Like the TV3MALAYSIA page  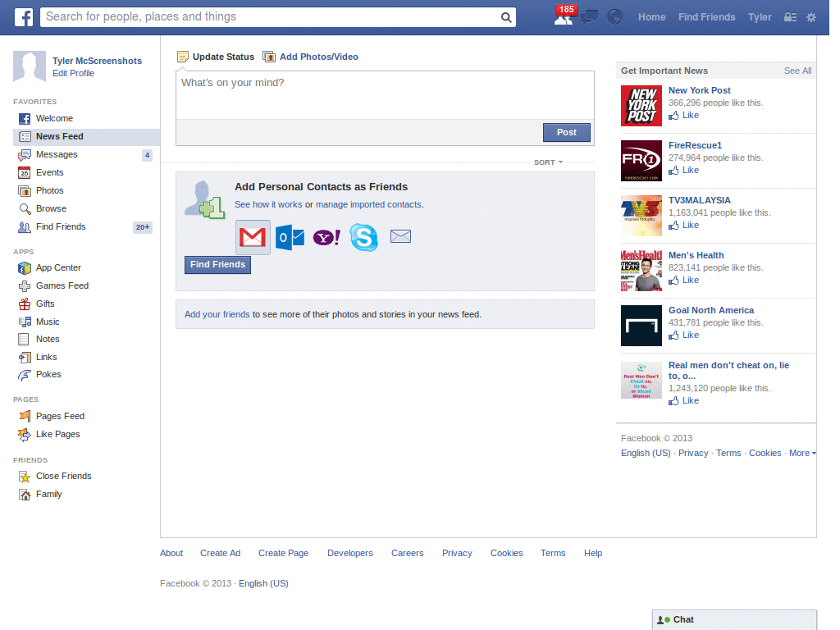683,226
